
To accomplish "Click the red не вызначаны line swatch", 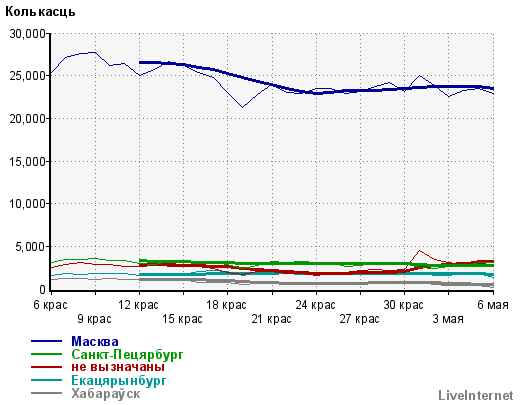I will (x=46, y=367).
